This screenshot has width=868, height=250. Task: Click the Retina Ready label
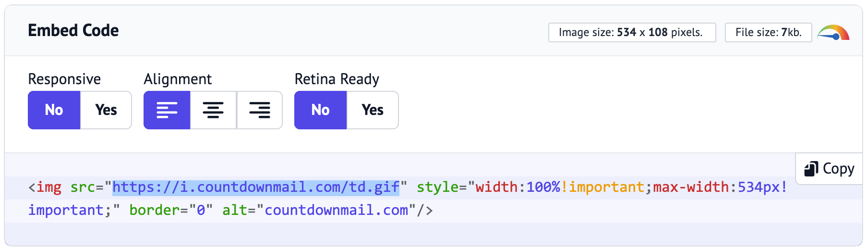tap(337, 79)
